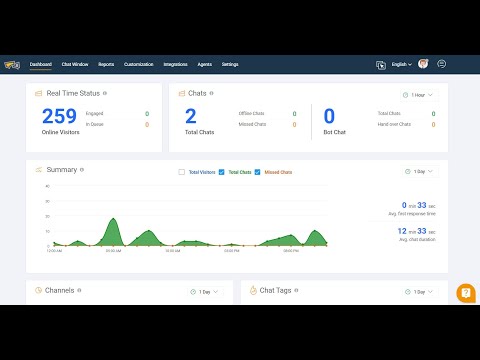Enable the Total Visitors checkbox
The width and height of the screenshot is (480, 360).
pos(182,172)
